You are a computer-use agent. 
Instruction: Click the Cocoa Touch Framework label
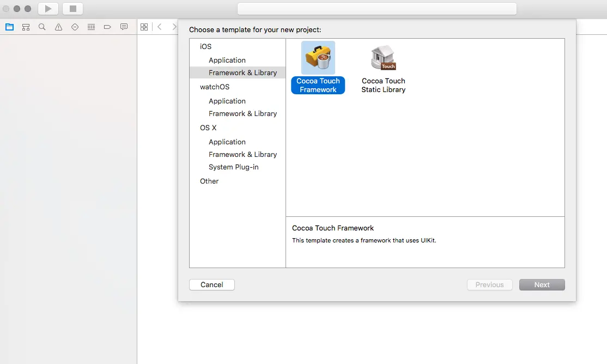[x=318, y=85]
